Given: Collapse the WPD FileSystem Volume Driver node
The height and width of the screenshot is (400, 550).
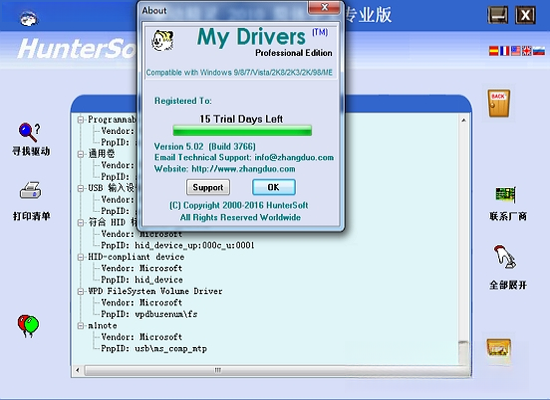Looking at the screenshot, I should pos(81,291).
